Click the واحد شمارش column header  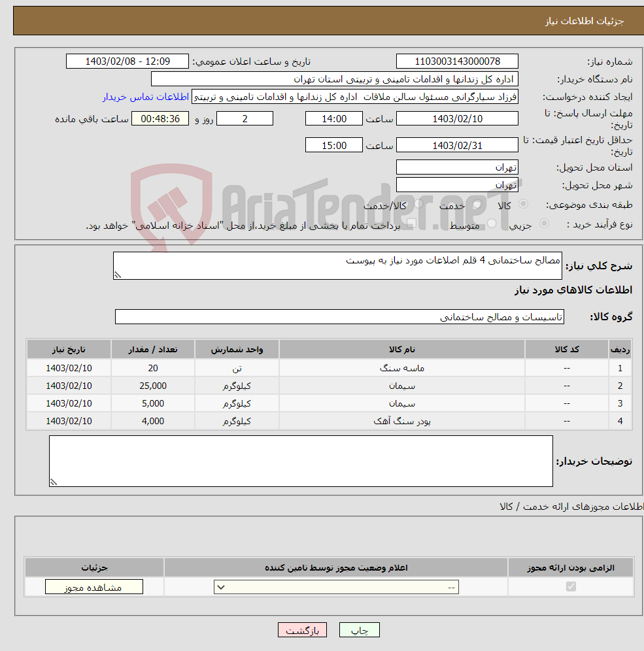(237, 350)
